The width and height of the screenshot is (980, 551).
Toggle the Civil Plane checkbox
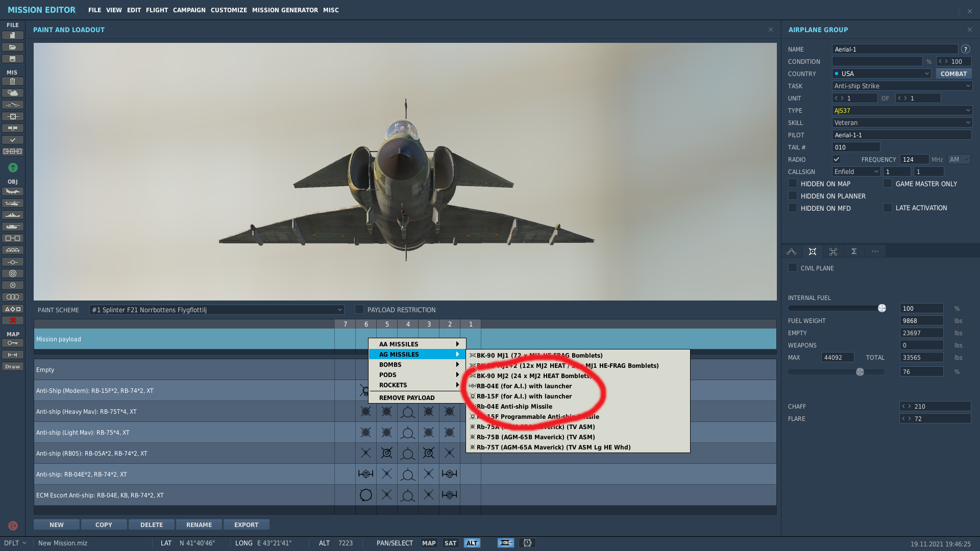click(x=793, y=267)
